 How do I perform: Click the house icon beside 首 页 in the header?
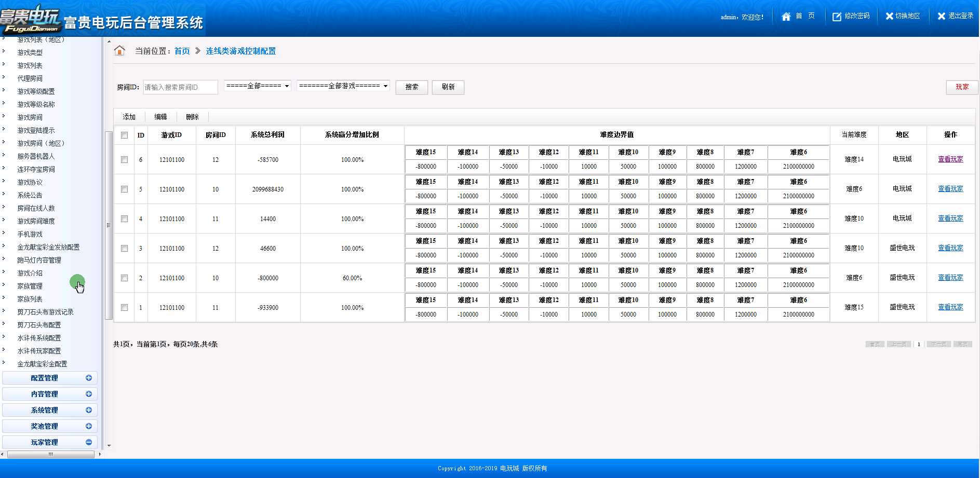(x=786, y=17)
